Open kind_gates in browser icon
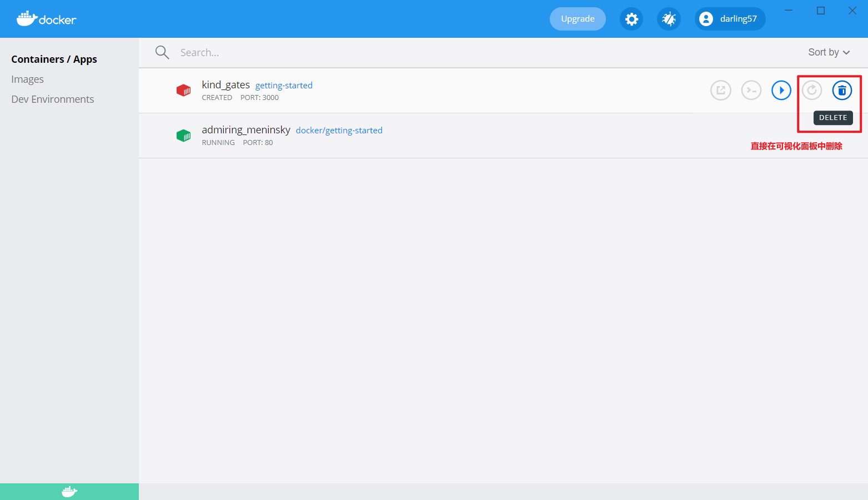This screenshot has height=500, width=868. [721, 90]
